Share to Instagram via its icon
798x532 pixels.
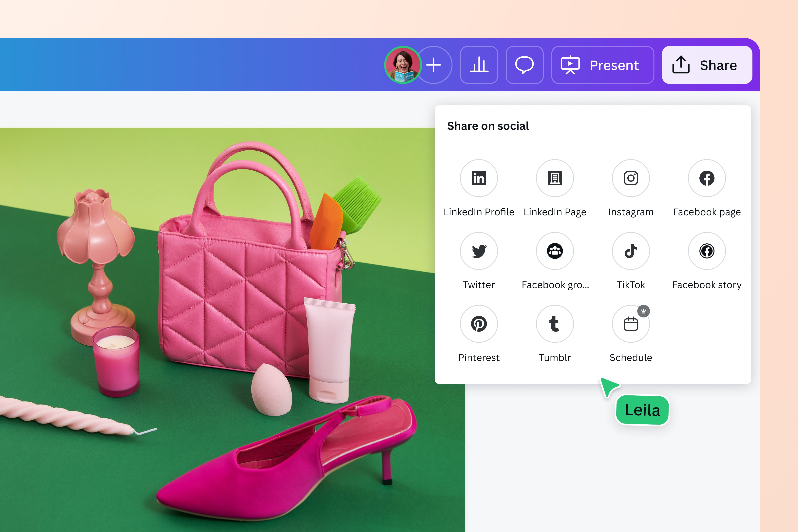tap(631, 178)
